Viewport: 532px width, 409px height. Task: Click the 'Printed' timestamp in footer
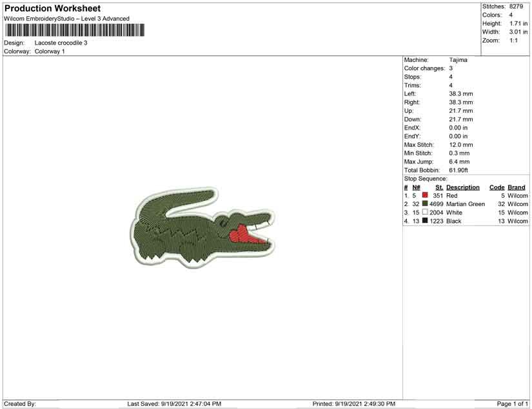(354, 404)
